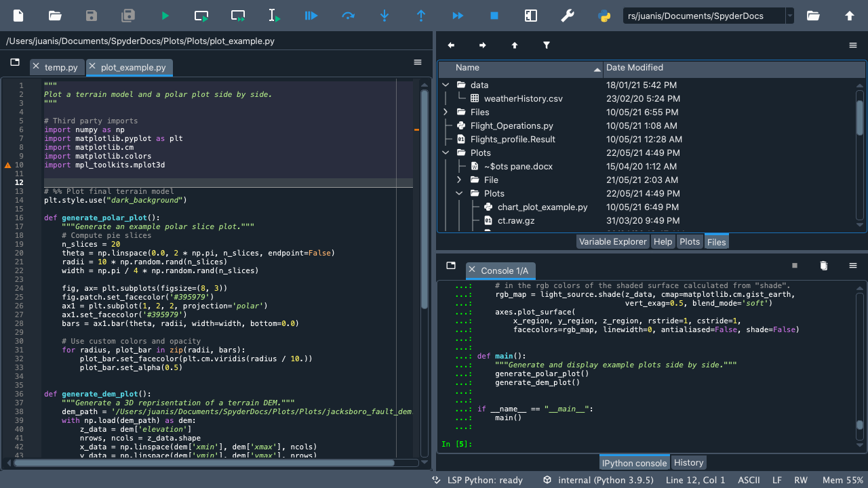This screenshot has width=868, height=488.
Task: Click the Run current cell icon
Action: click(x=201, y=16)
